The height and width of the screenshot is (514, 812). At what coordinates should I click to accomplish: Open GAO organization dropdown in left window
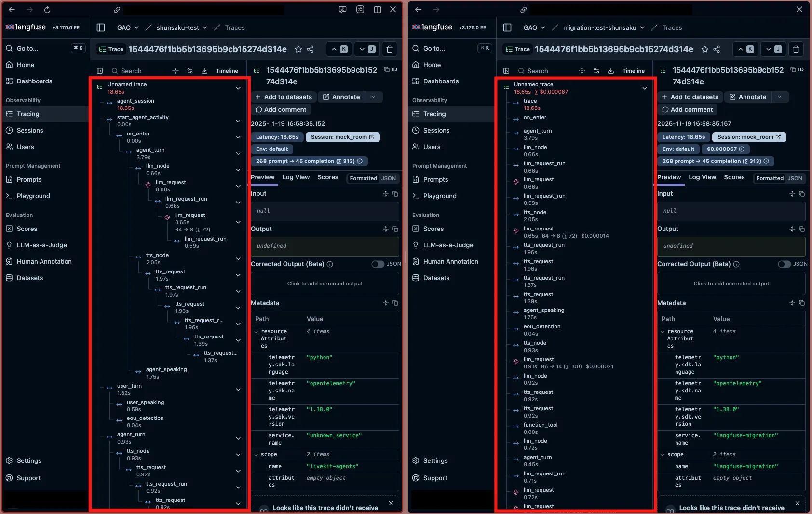(128, 27)
